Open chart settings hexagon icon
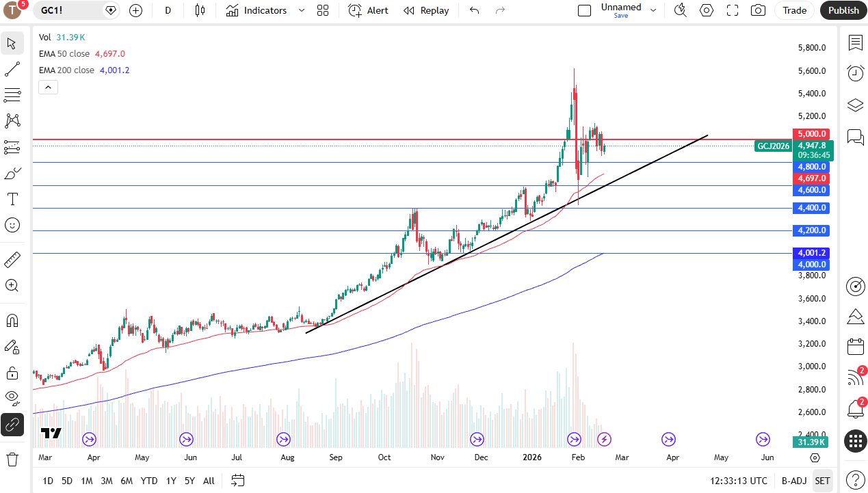Image resolution: width=868 pixels, height=493 pixels. 707,10
